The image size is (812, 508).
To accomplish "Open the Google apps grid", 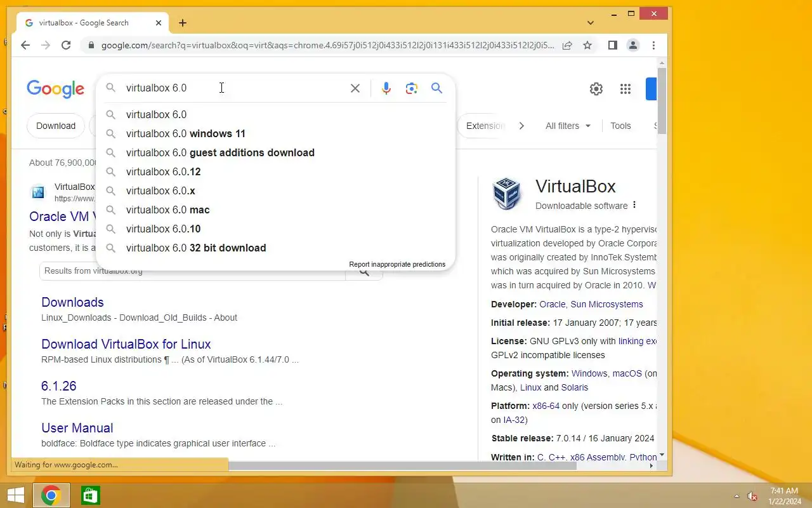I will [x=625, y=89].
